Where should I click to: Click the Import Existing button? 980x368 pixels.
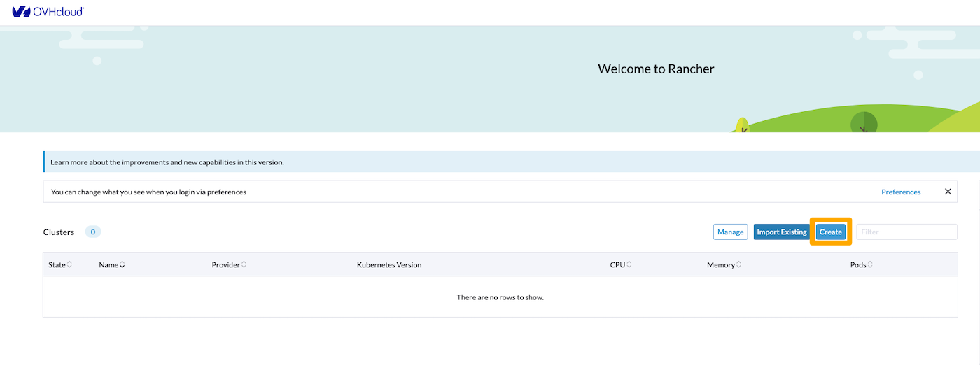point(782,232)
